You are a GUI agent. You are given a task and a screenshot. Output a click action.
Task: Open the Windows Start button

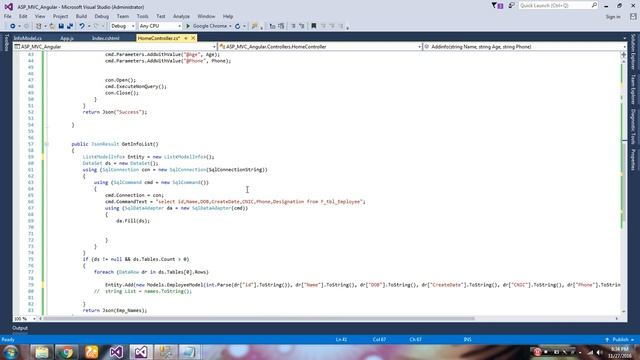coord(11,352)
